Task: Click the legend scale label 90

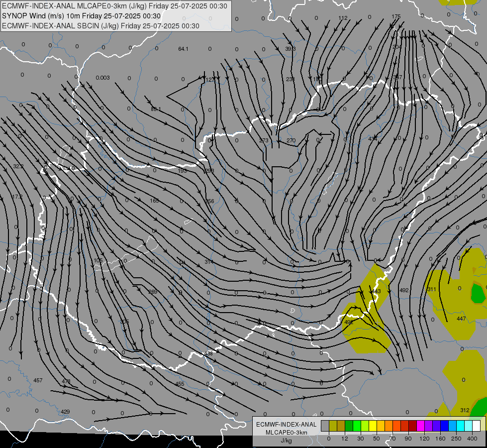Action: [x=408, y=439]
